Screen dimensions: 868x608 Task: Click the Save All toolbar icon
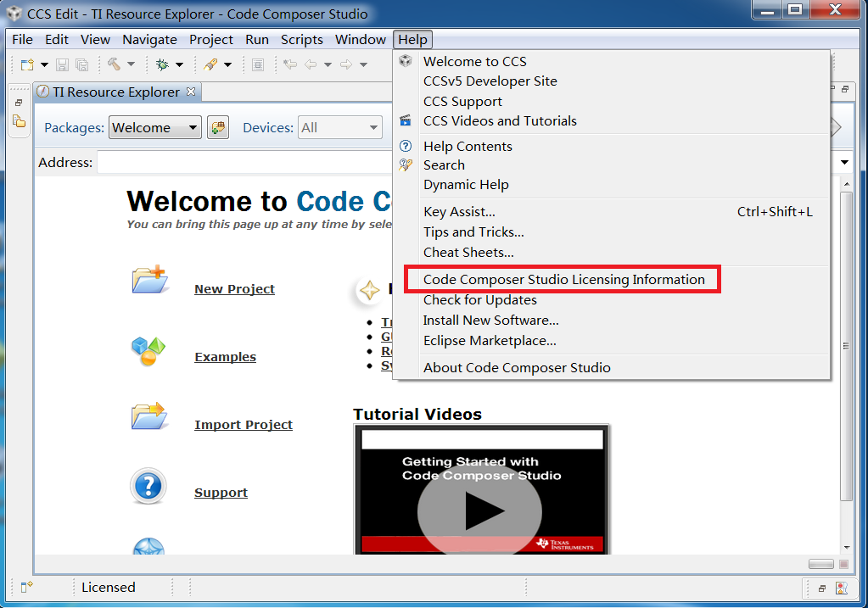82,64
